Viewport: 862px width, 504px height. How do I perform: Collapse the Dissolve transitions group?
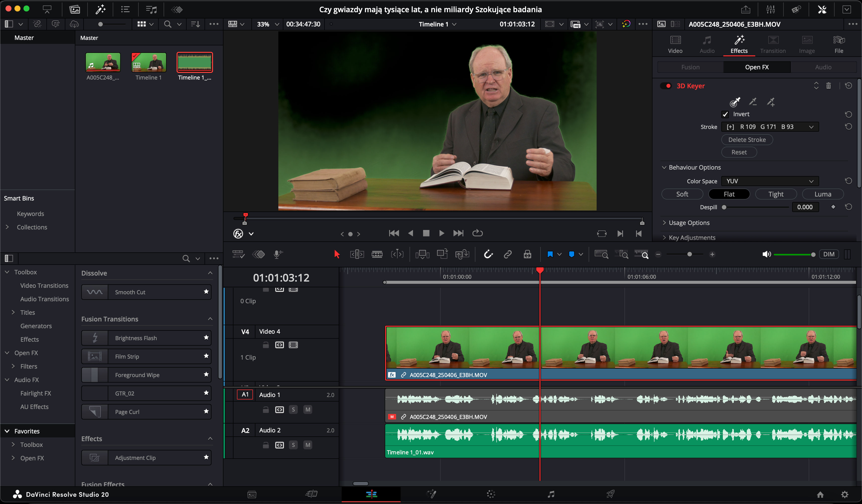click(x=210, y=273)
